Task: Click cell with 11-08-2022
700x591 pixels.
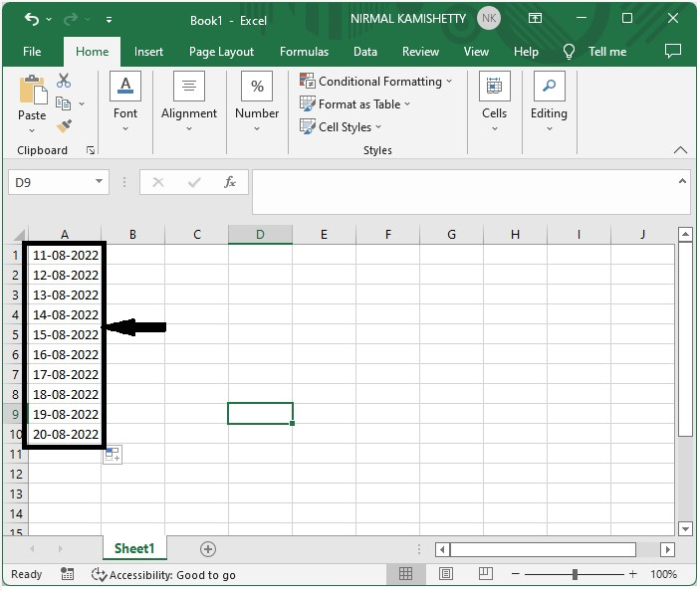Action: tap(65, 255)
